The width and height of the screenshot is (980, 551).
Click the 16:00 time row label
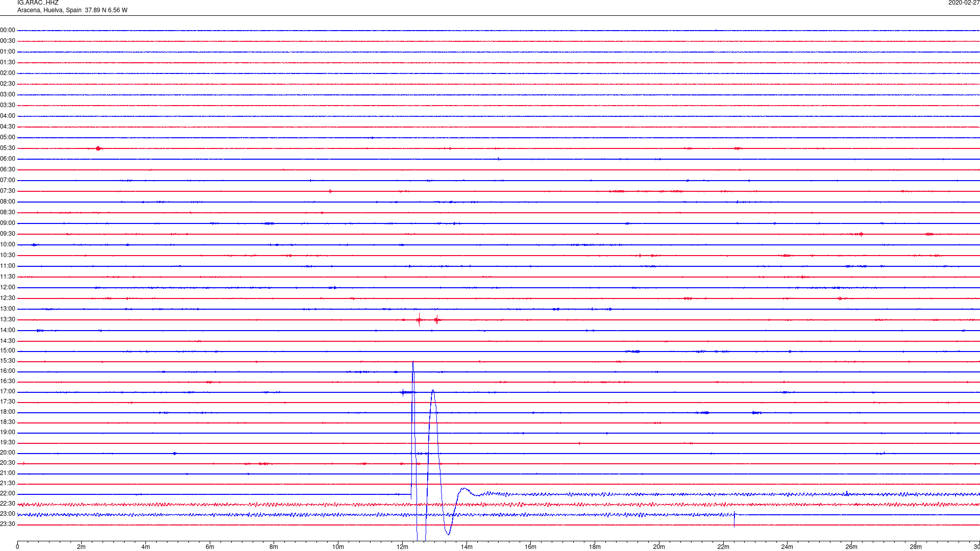[8, 371]
